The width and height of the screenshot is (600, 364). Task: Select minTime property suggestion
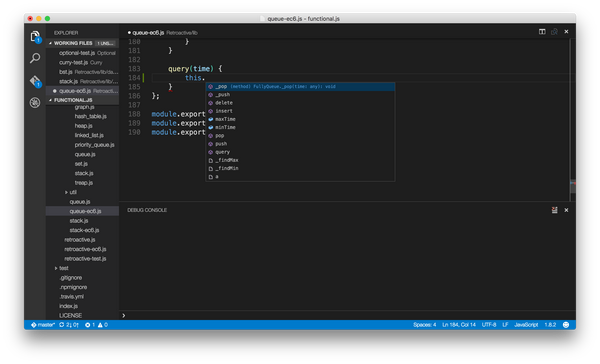(x=300, y=127)
